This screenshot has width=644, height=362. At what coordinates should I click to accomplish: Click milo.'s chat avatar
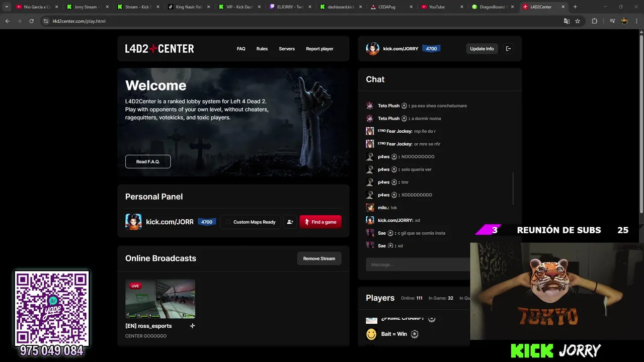[x=370, y=208]
